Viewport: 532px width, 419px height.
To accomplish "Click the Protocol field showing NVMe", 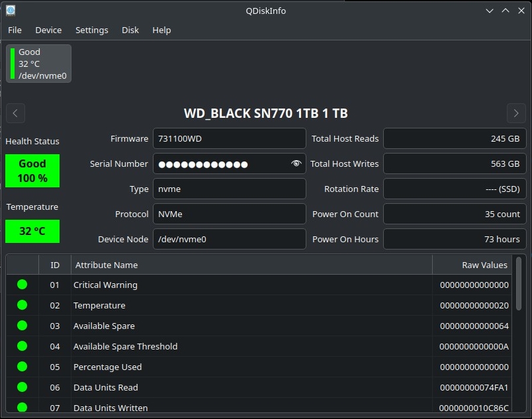I will [x=230, y=214].
